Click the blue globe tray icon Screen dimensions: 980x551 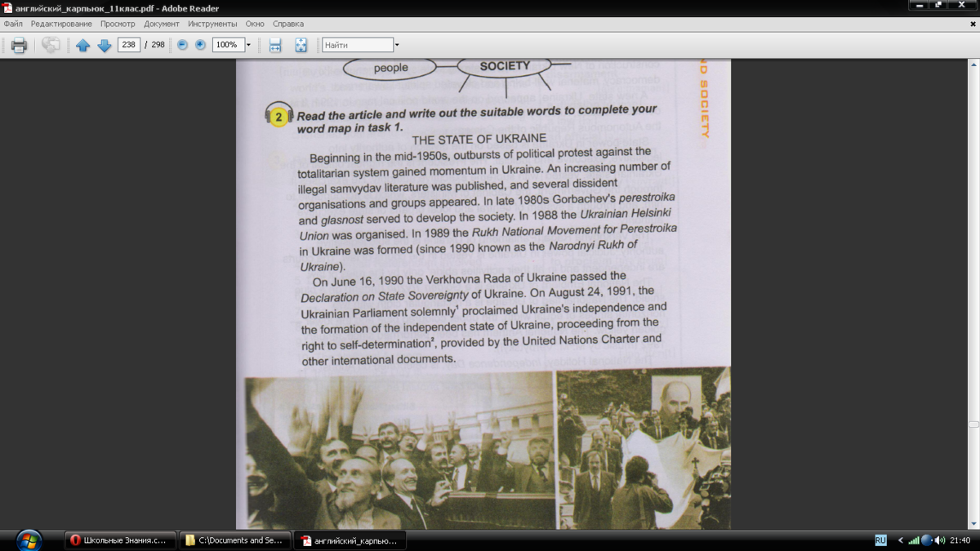tap(926, 540)
